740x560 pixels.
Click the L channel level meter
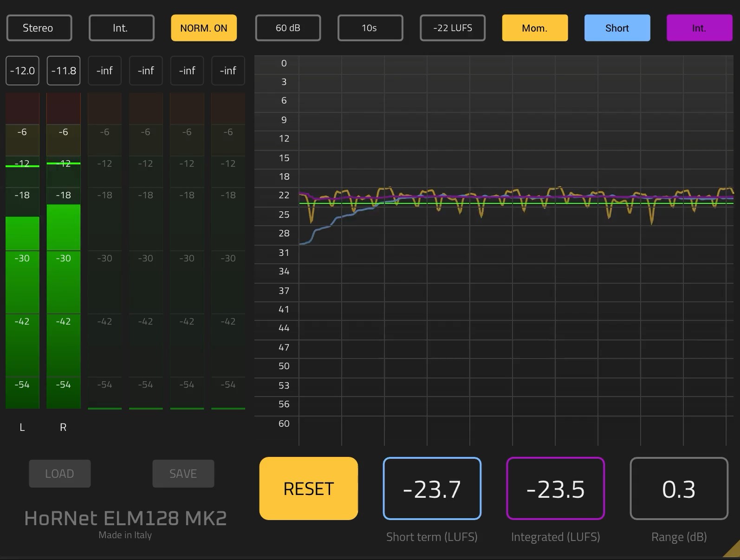22,251
